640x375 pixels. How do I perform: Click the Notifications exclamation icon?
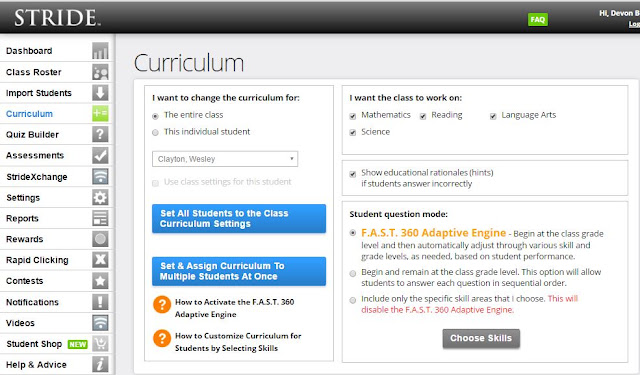[x=100, y=302]
